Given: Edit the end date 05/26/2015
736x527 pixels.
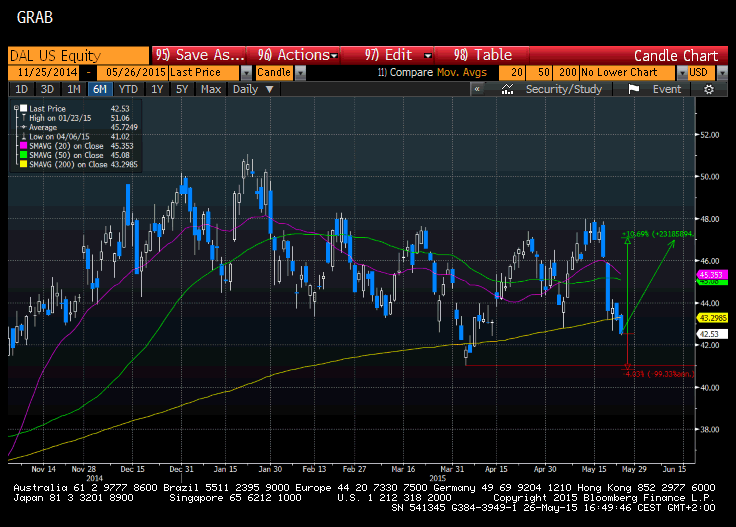Looking at the screenshot, I should pyautogui.click(x=132, y=73).
